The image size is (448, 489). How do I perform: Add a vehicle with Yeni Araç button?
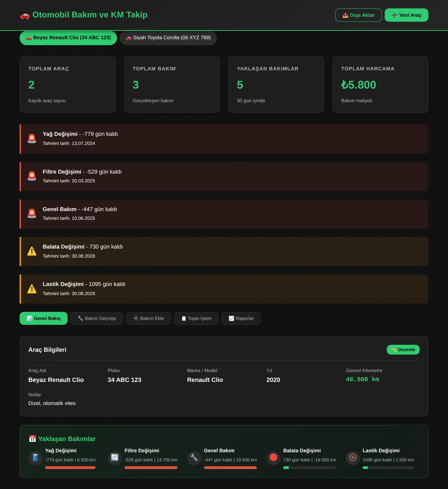[x=407, y=15]
